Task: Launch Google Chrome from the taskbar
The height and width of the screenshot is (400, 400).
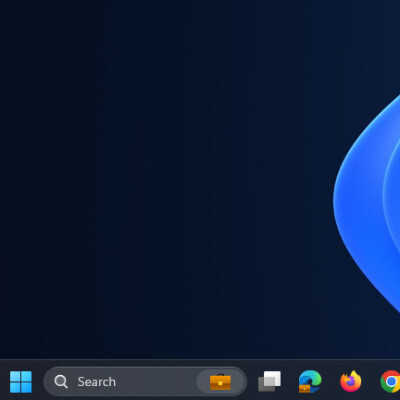Action: 391,381
